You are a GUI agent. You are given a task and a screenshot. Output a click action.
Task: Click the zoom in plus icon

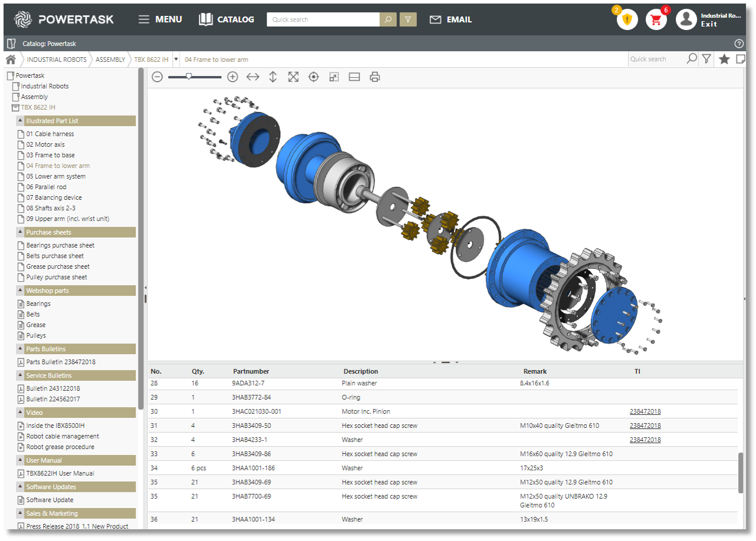[x=232, y=77]
